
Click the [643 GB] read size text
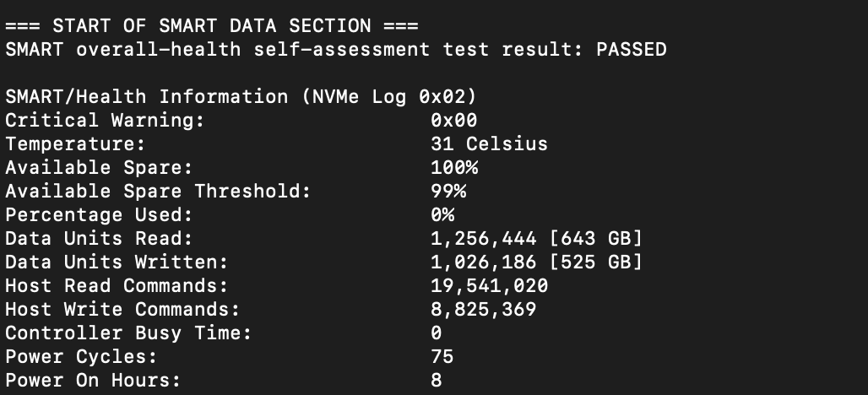click(595, 239)
